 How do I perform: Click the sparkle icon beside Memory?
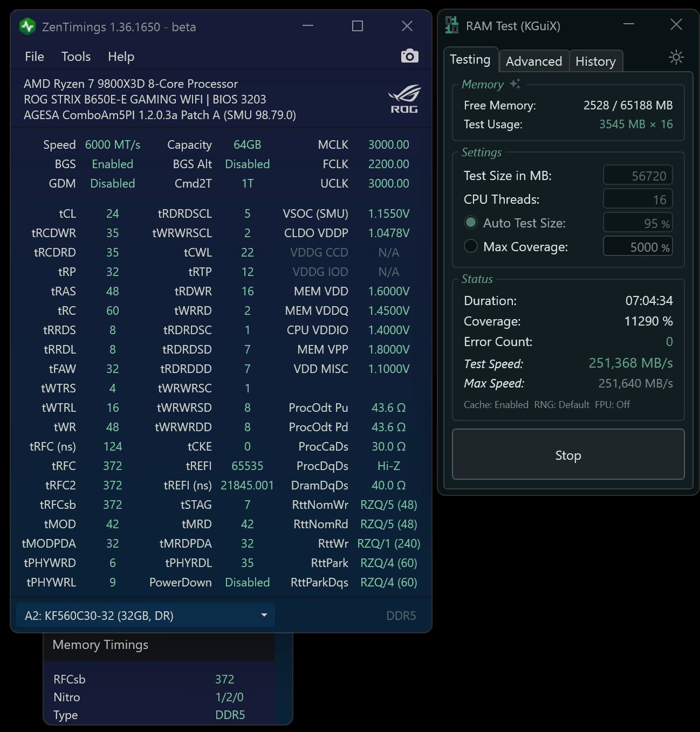(x=515, y=84)
